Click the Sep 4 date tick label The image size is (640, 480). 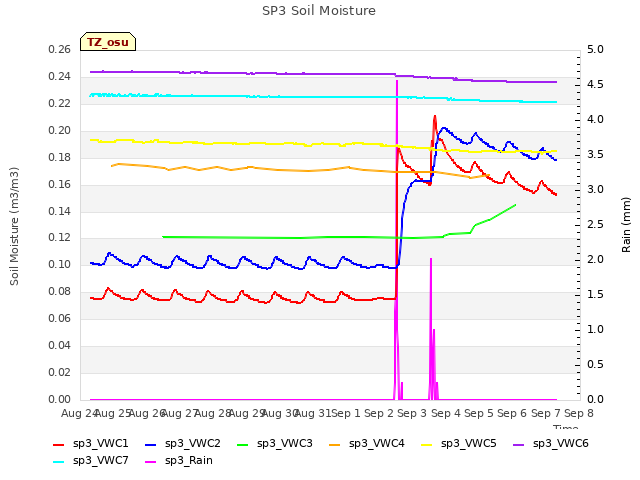pyautogui.click(x=446, y=413)
